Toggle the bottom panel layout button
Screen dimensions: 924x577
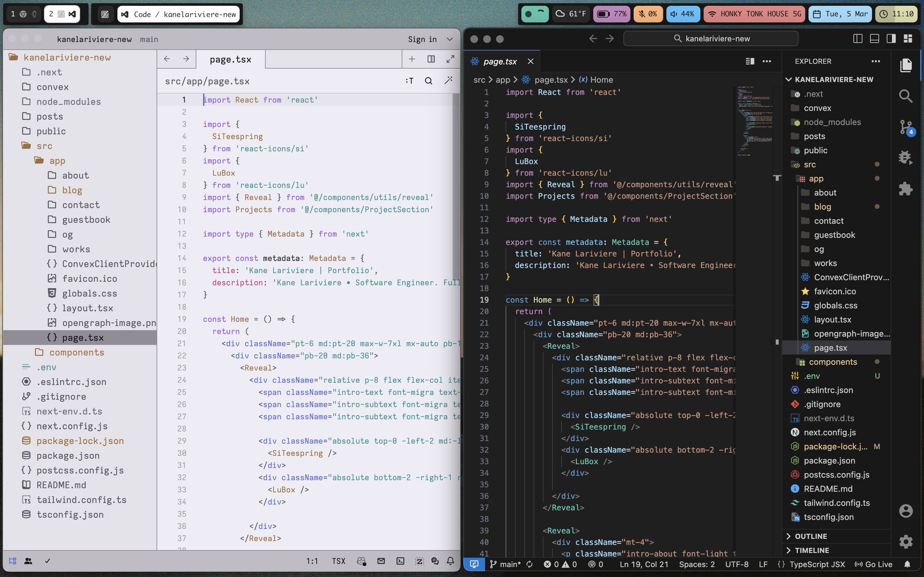coord(874,38)
